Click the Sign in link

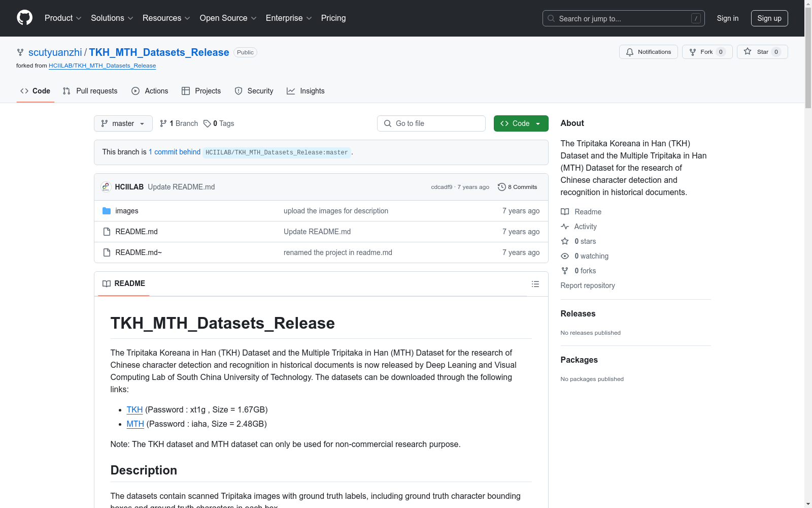pyautogui.click(x=728, y=18)
